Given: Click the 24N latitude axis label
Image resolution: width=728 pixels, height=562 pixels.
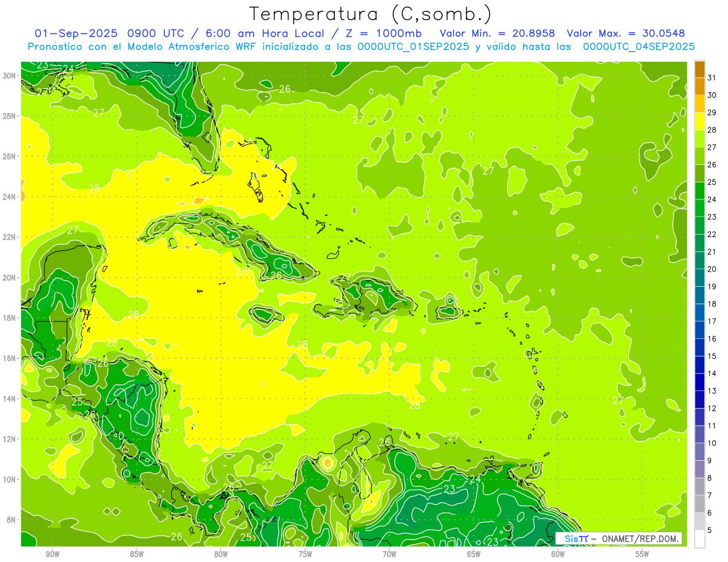Looking at the screenshot, I should [9, 197].
